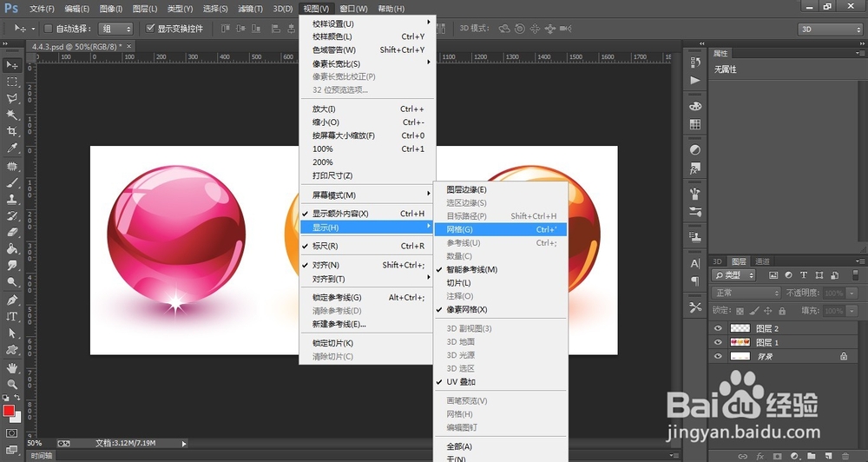Select the Type tool
Viewport: 868px width, 462px height.
click(x=11, y=317)
